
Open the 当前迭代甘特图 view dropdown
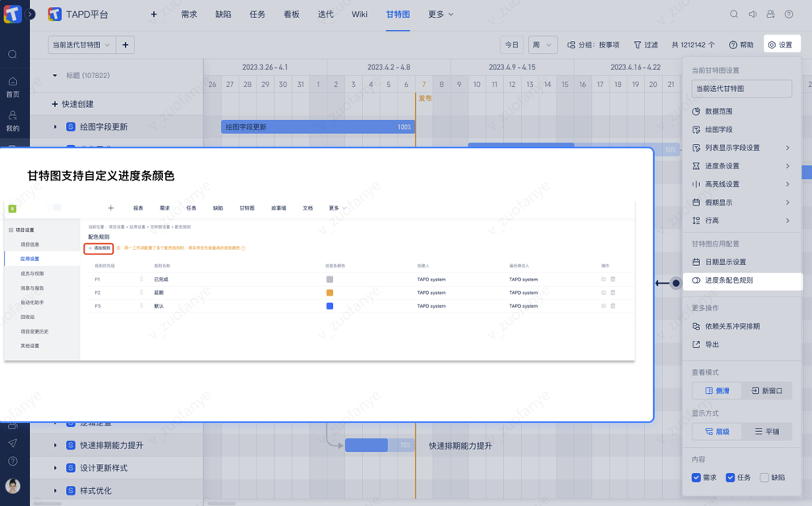tap(81, 45)
